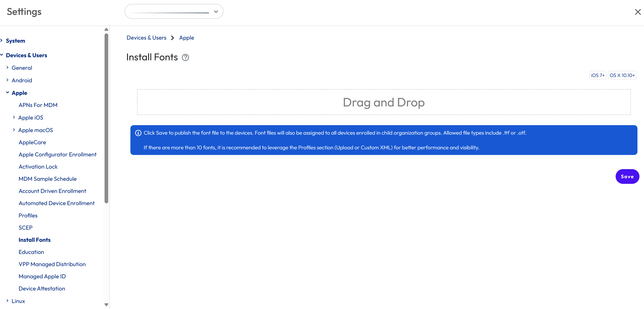Select Managed Apple ID
This screenshot has height=309, width=644.
point(42,276)
